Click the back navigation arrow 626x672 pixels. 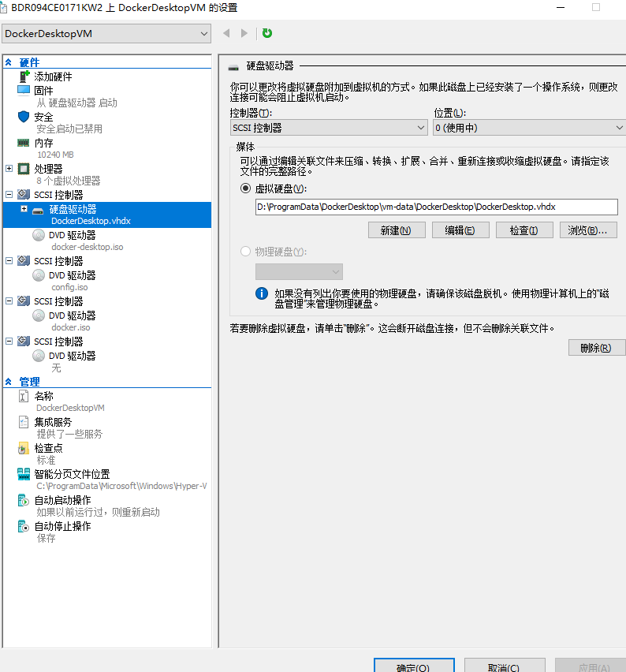[226, 33]
